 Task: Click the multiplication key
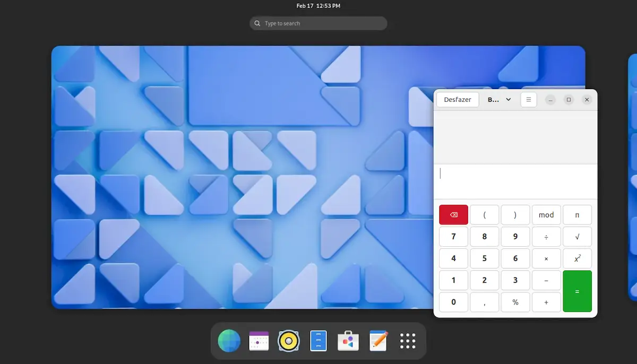(546, 258)
